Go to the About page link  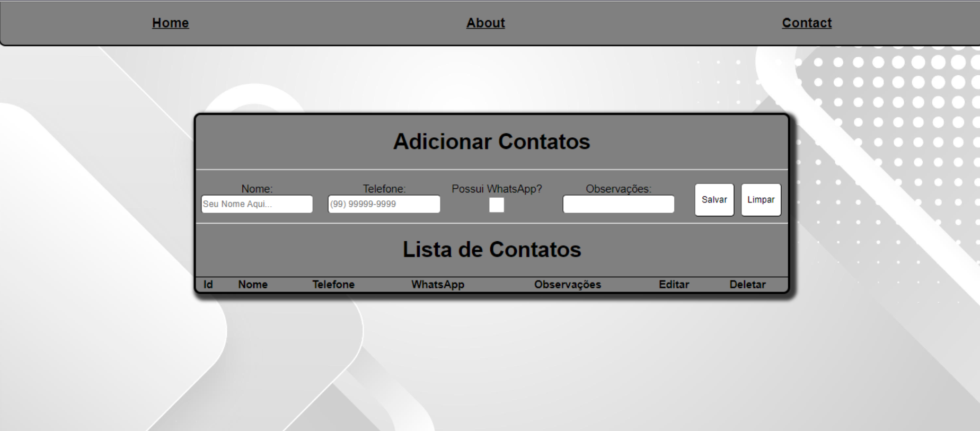click(x=485, y=23)
